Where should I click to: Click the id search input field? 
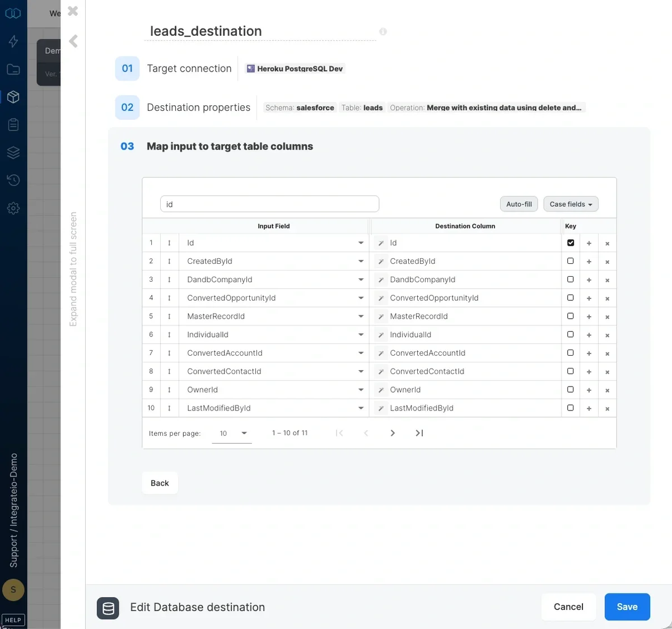tap(269, 204)
